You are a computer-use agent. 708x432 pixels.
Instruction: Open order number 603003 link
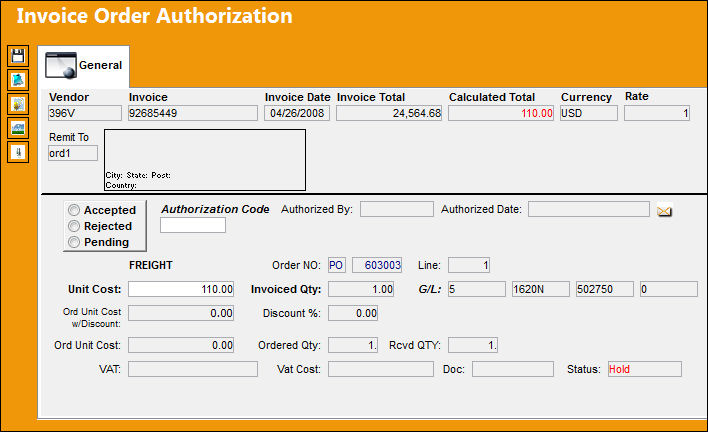(377, 265)
